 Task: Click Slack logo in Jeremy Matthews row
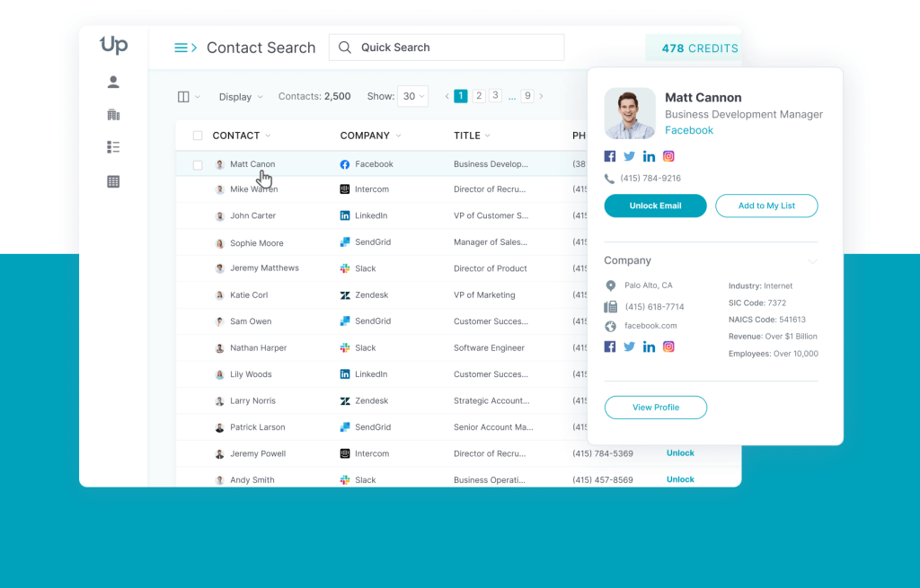point(345,268)
